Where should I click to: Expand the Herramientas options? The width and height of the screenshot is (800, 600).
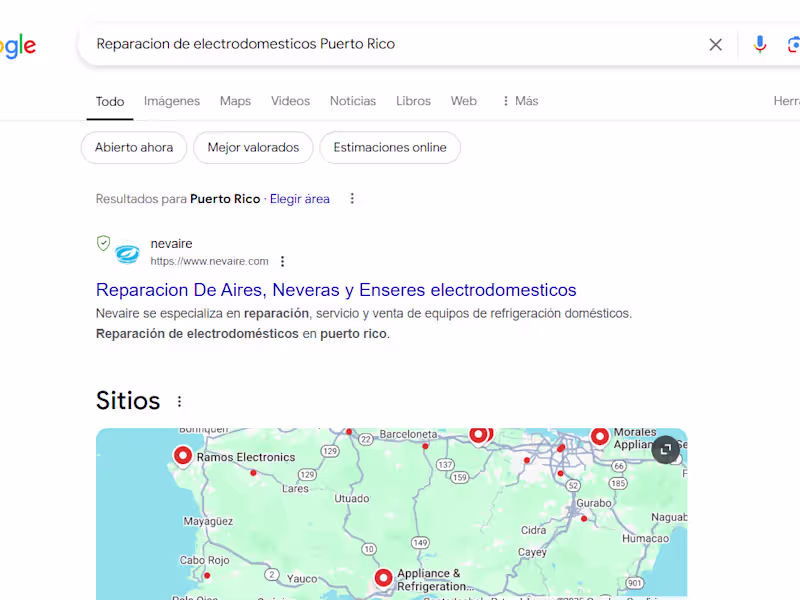(787, 101)
